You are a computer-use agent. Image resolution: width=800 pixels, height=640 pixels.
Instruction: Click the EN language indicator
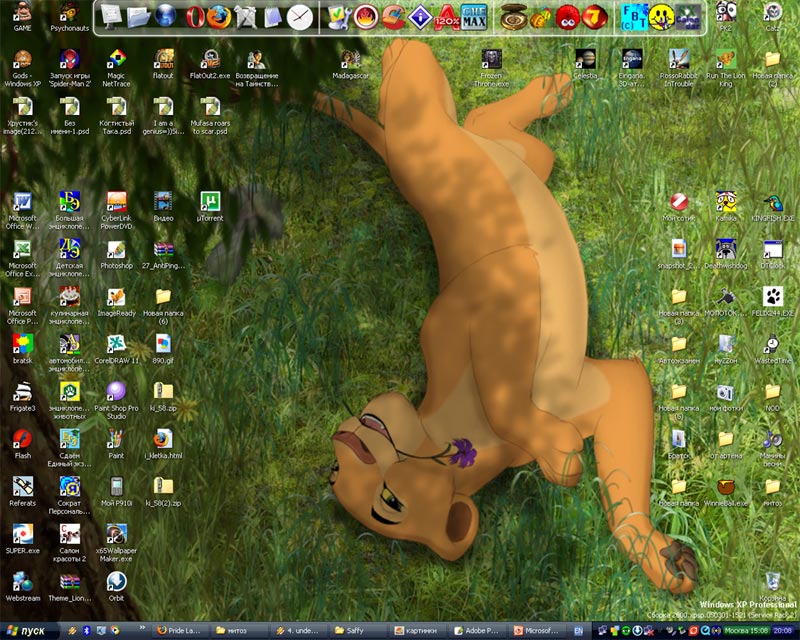coord(579,631)
